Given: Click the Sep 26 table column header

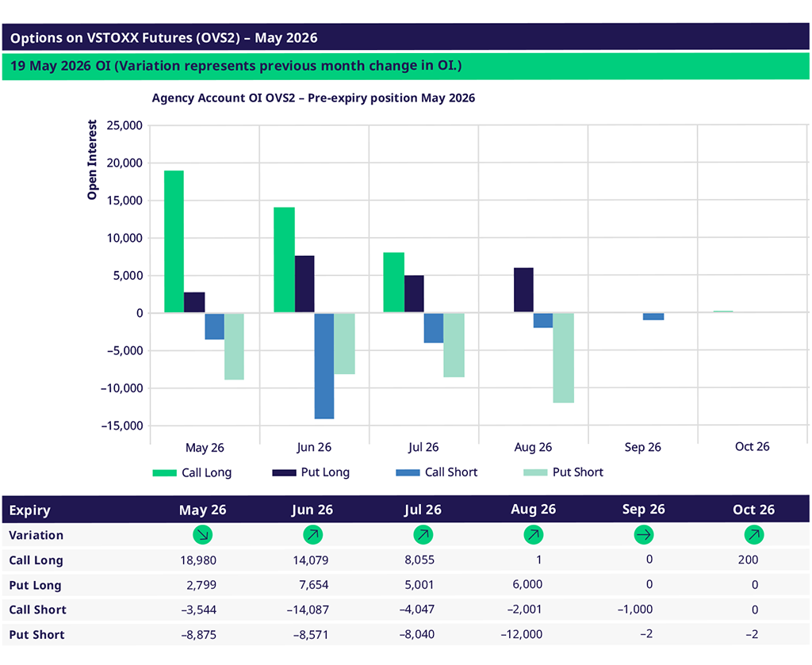Looking at the screenshot, I should [644, 510].
